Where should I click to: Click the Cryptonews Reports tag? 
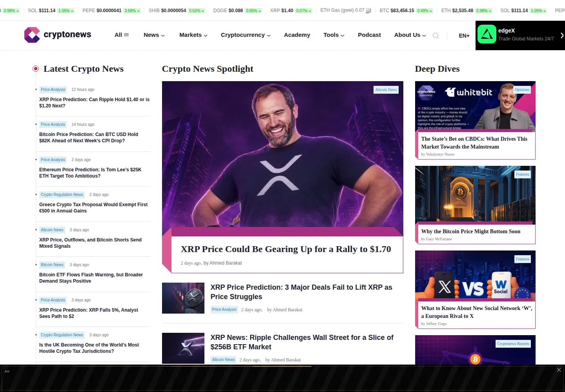pyautogui.click(x=513, y=344)
